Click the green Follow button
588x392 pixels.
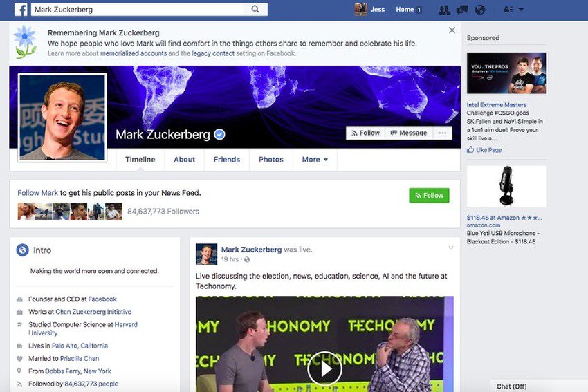click(429, 195)
